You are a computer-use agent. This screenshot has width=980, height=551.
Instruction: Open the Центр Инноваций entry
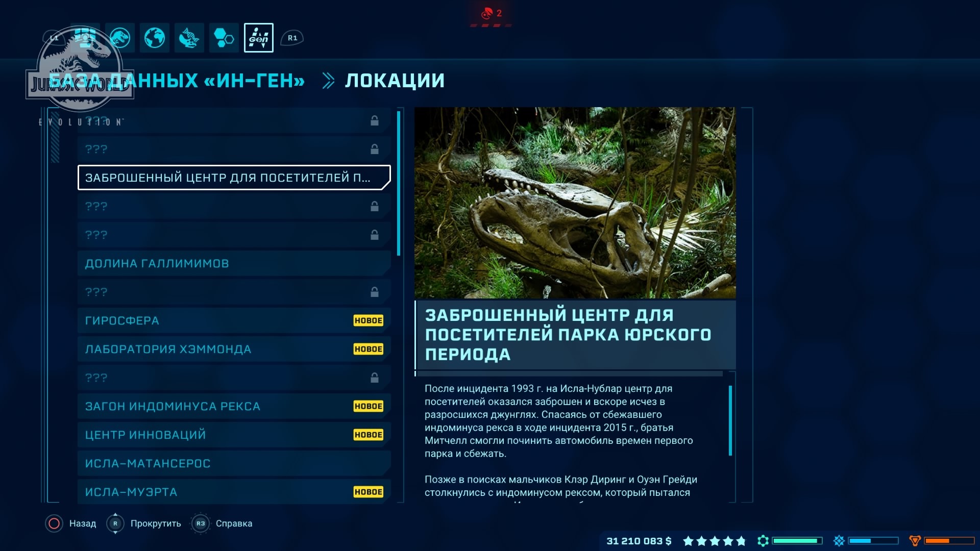pos(234,435)
